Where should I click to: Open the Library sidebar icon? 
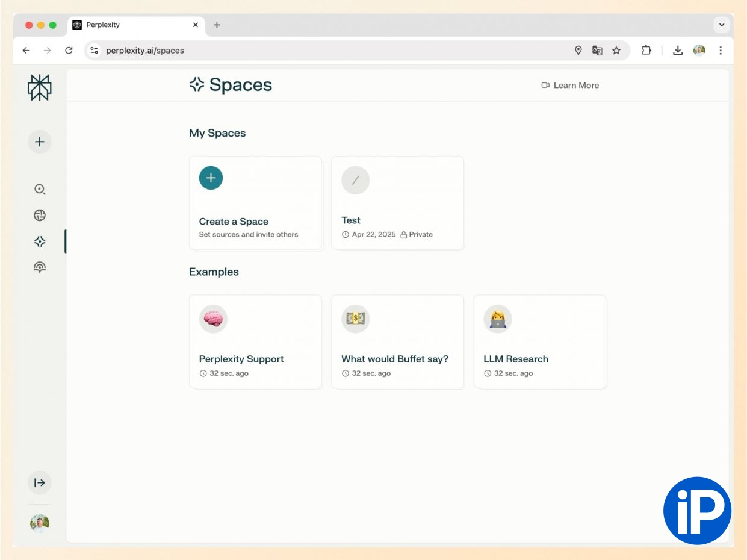click(x=40, y=267)
